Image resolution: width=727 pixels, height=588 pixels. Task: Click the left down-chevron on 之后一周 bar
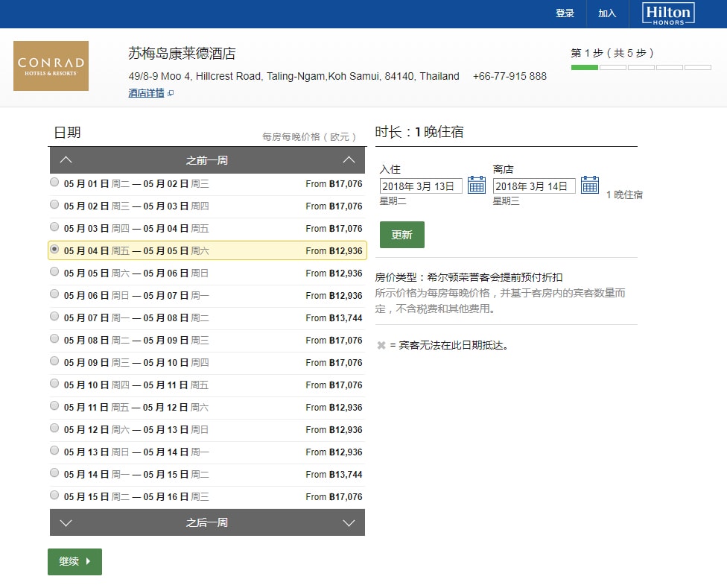coord(66,523)
